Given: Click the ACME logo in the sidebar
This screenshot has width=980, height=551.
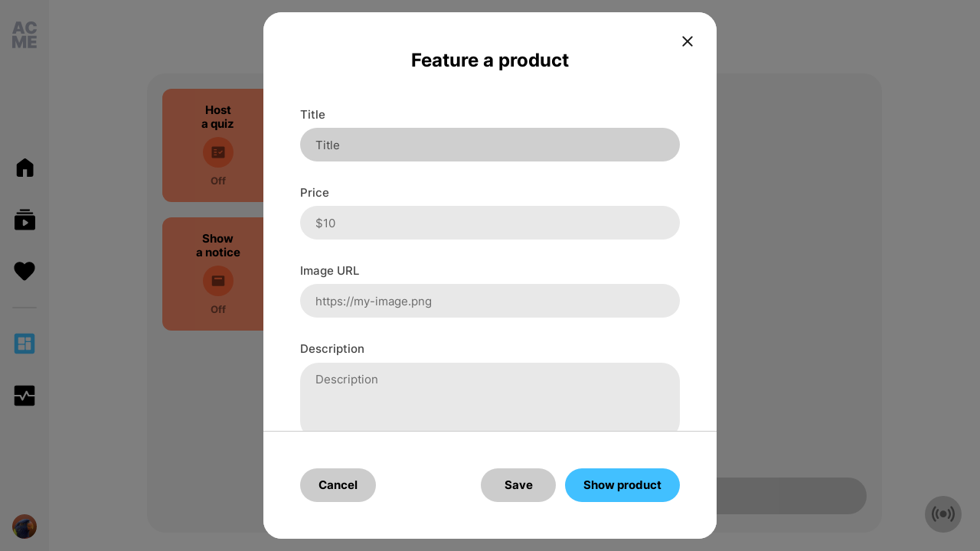Looking at the screenshot, I should tap(24, 35).
